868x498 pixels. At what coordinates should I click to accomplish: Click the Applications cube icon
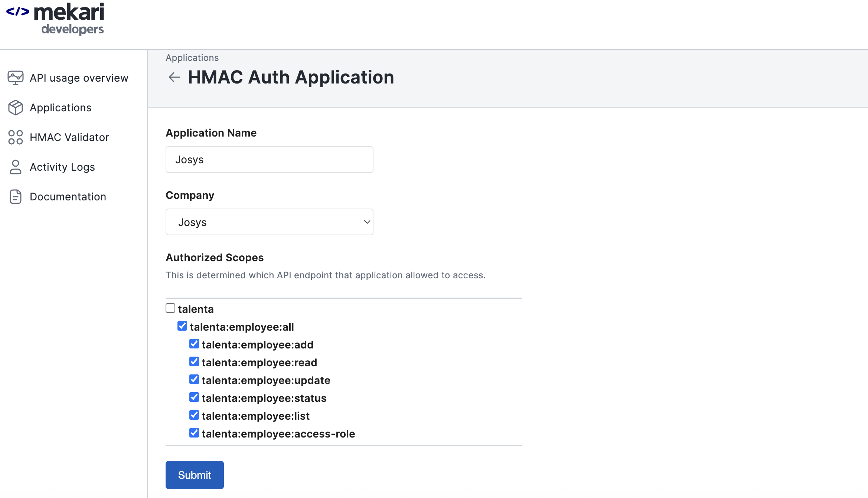pos(15,108)
